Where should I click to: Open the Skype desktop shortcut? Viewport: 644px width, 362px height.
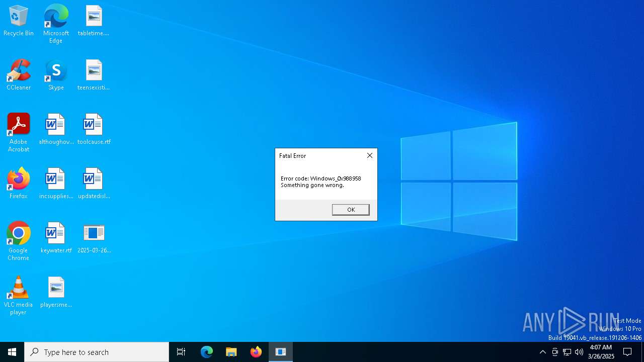(56, 75)
